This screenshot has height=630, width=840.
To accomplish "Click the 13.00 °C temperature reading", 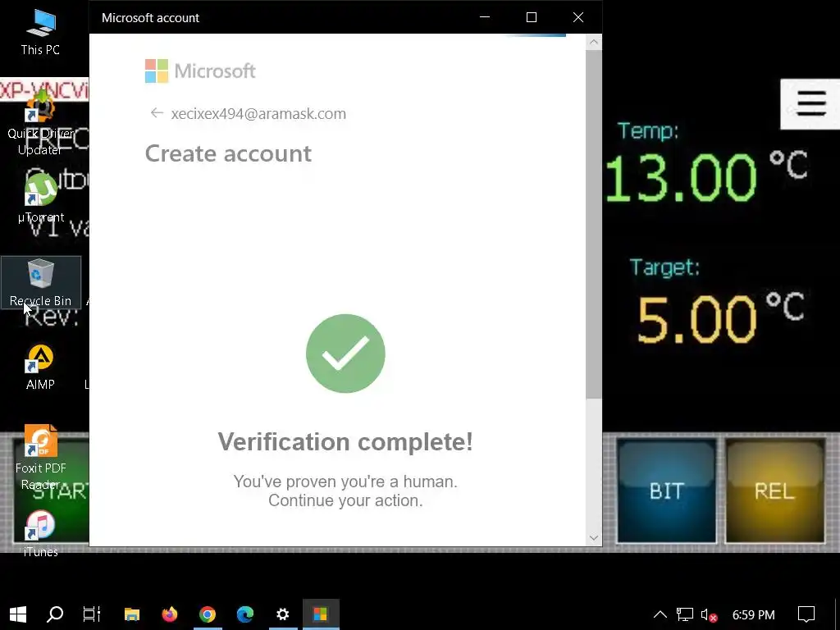I will point(706,177).
